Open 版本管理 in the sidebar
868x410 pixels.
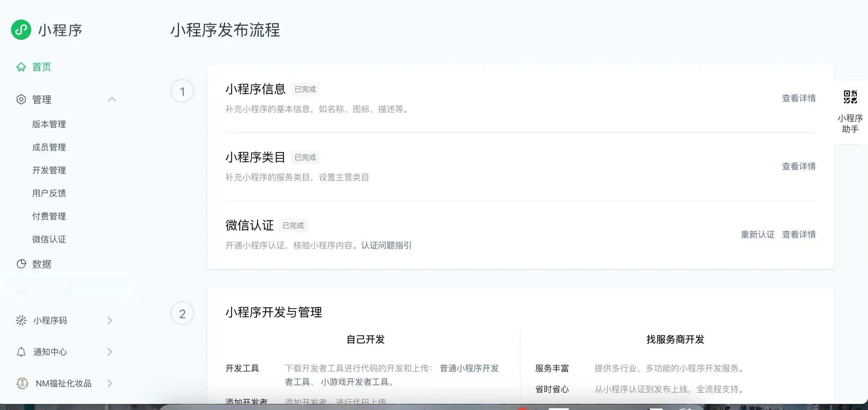click(x=49, y=124)
